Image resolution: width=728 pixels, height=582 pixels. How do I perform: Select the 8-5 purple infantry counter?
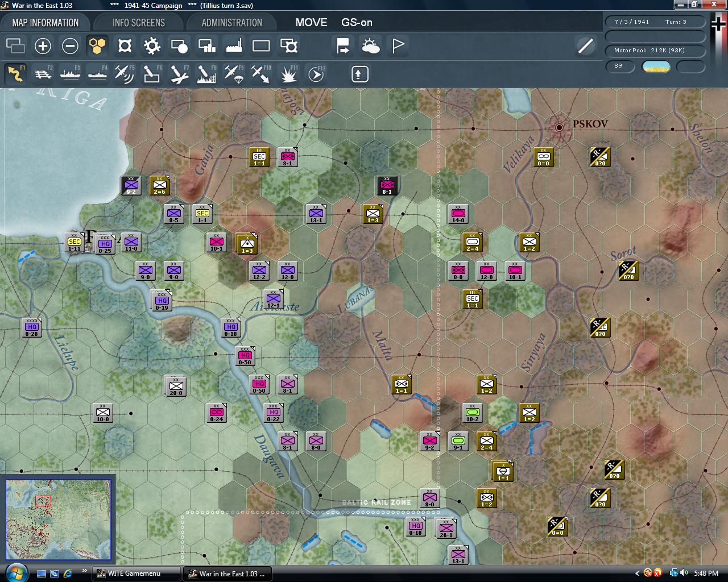(173, 214)
